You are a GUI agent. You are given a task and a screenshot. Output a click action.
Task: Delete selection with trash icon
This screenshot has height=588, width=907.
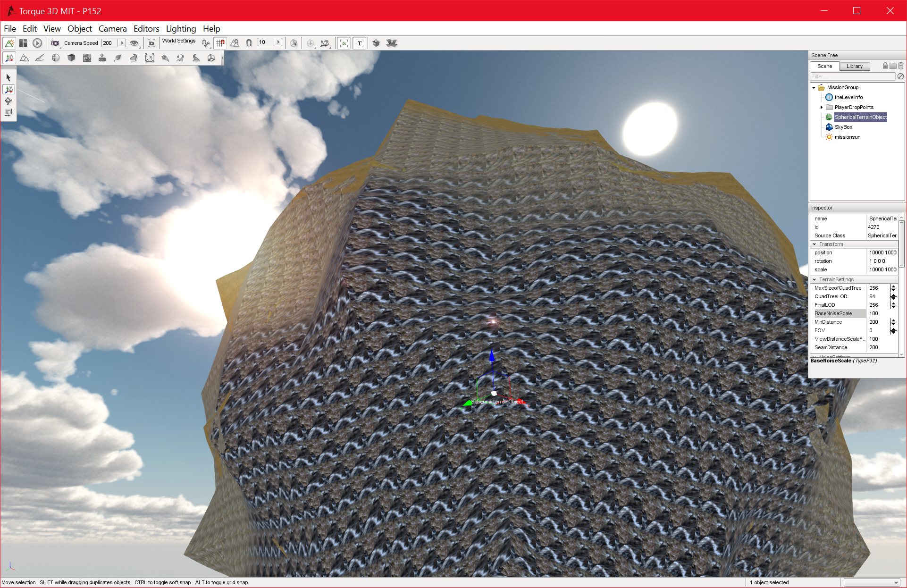901,66
